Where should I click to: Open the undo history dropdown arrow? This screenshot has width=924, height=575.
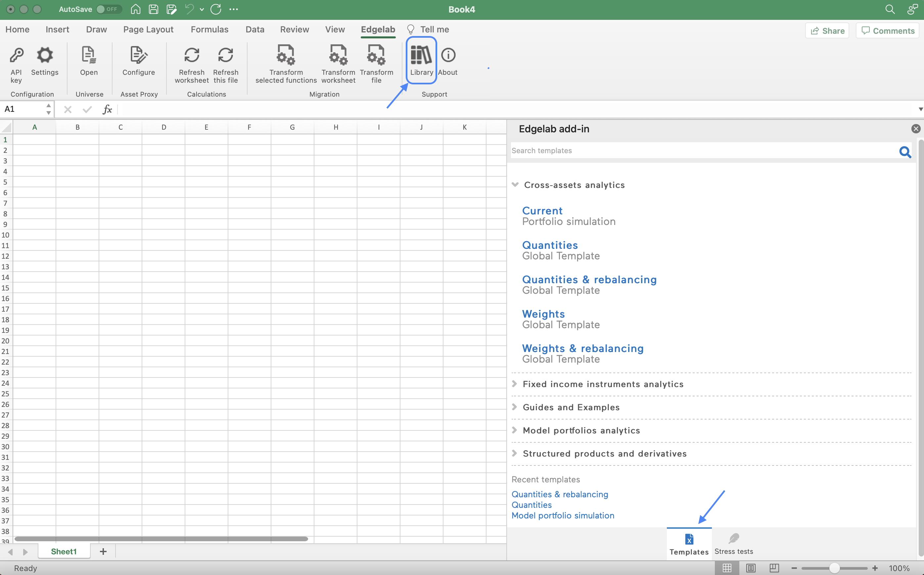[202, 10]
